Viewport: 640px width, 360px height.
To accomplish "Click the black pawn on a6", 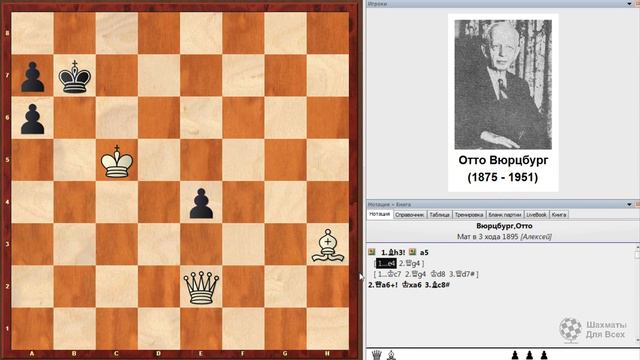I will tap(33, 119).
